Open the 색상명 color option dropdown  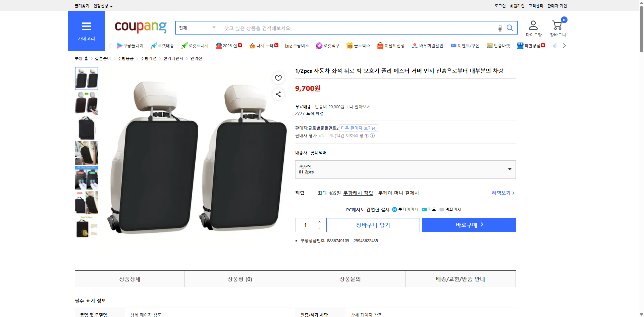pyautogui.click(x=405, y=169)
